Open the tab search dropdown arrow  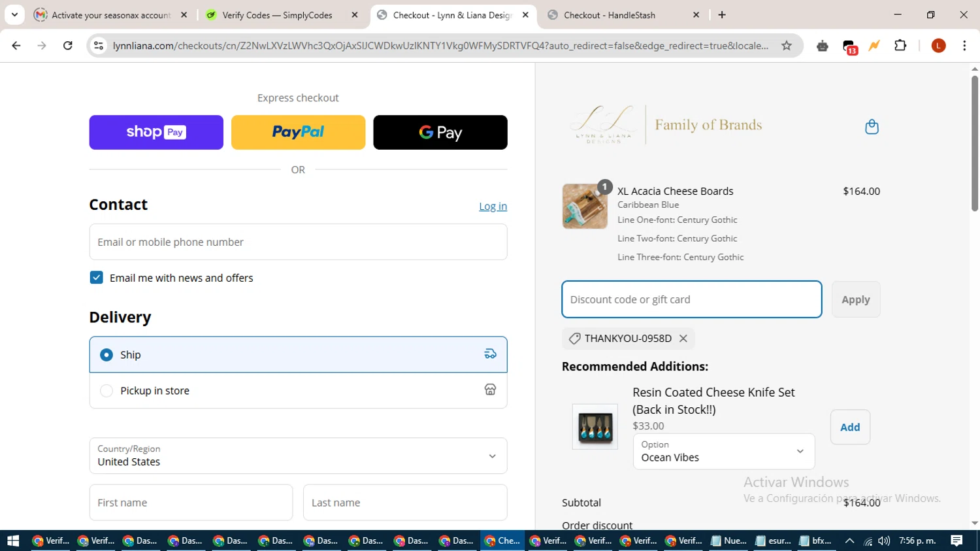(14, 15)
